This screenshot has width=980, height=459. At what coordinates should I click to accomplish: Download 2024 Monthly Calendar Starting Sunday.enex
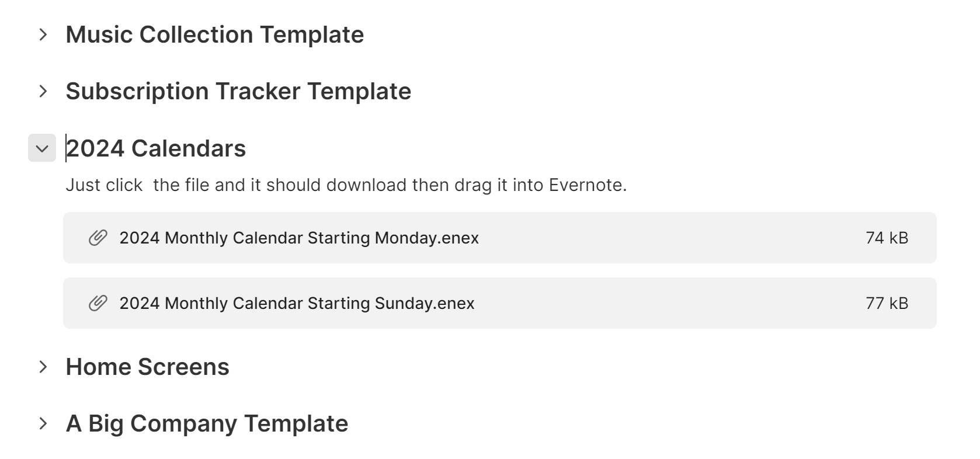[297, 303]
